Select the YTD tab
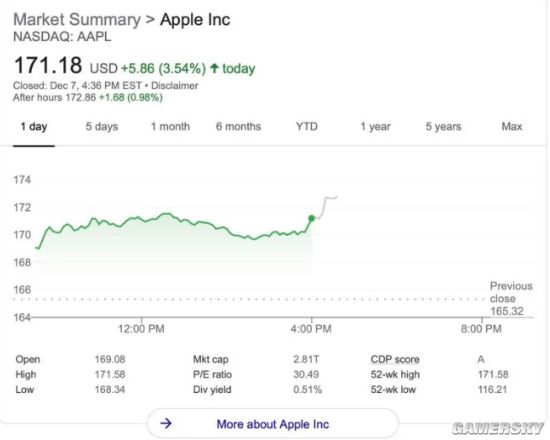The image size is (550, 440). click(x=307, y=126)
